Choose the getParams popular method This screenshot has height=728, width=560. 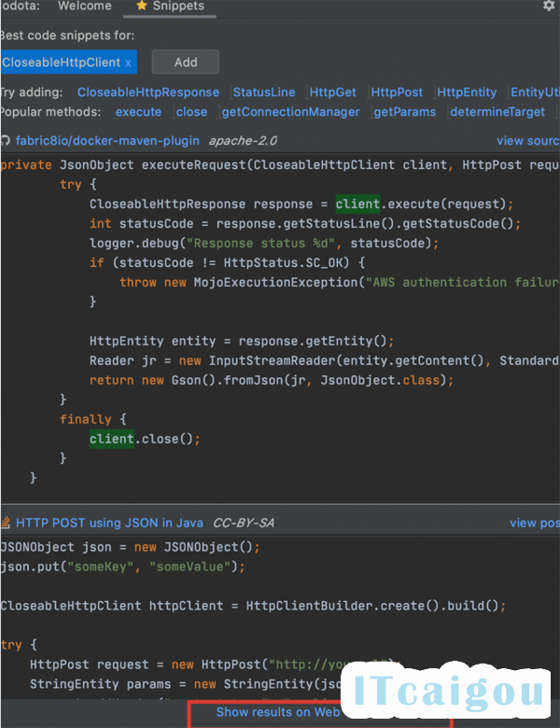click(x=404, y=112)
